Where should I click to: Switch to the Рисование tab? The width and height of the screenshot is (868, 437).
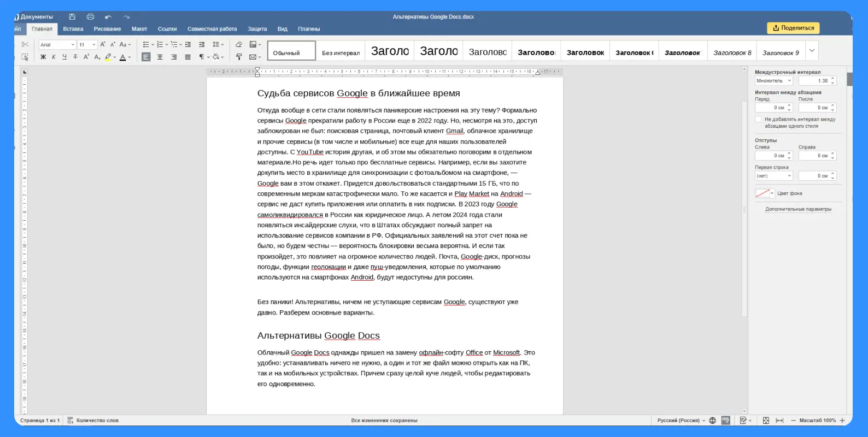(x=107, y=29)
